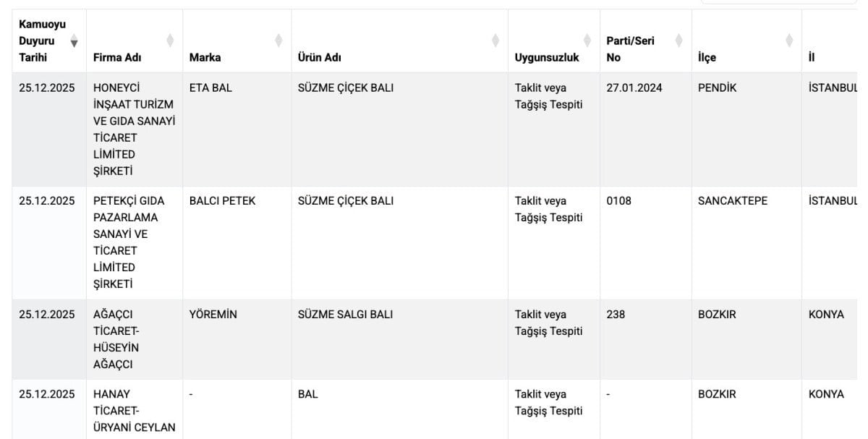Select the HONEYCİ İNŞAAT TURİZM firm cell
The height and width of the screenshot is (439, 868).
[x=134, y=129]
